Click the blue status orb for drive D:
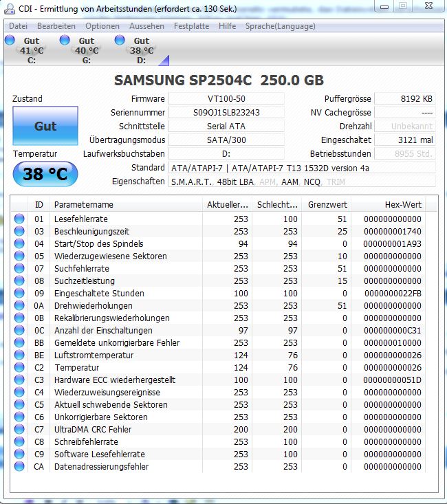447x504 pixels. 120,40
